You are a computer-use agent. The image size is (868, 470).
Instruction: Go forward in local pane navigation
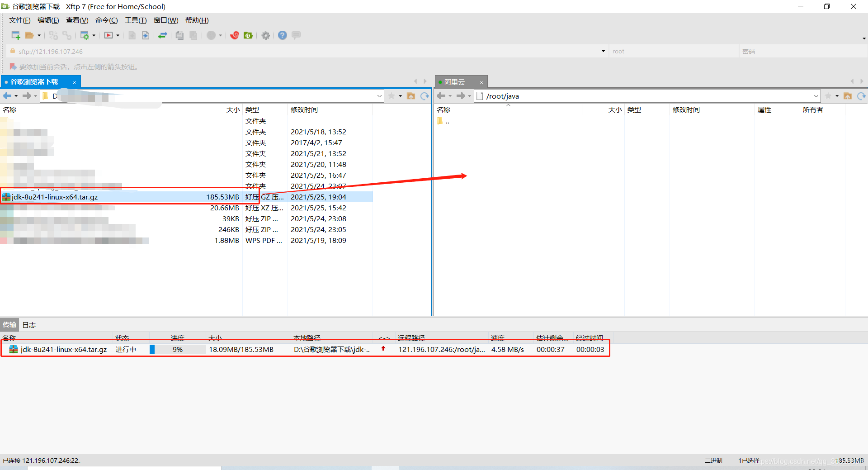click(x=27, y=96)
